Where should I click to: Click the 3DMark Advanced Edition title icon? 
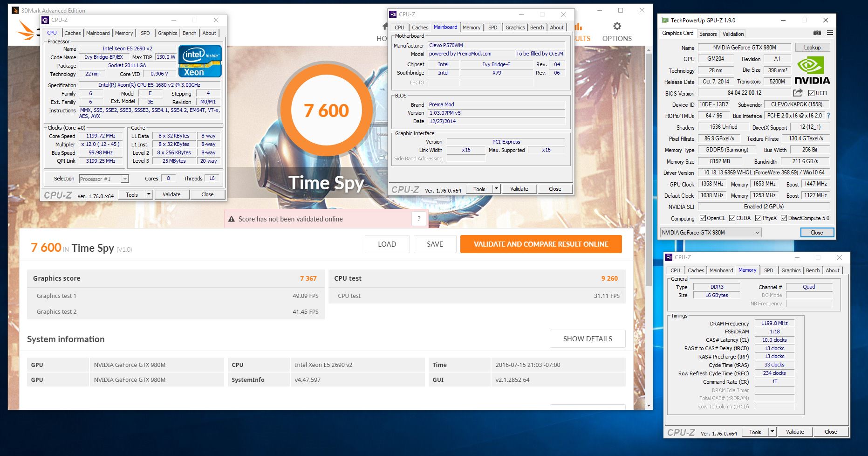pos(15,10)
